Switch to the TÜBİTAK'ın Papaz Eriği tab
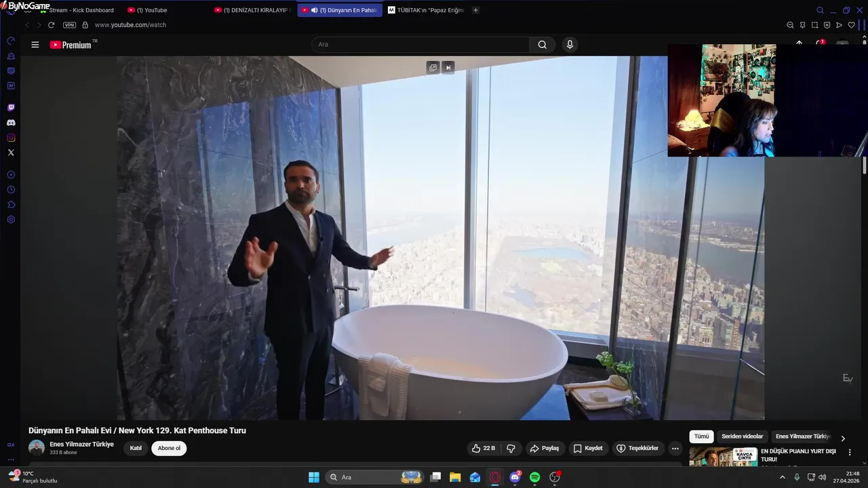This screenshot has width=868, height=488. pyautogui.click(x=426, y=10)
